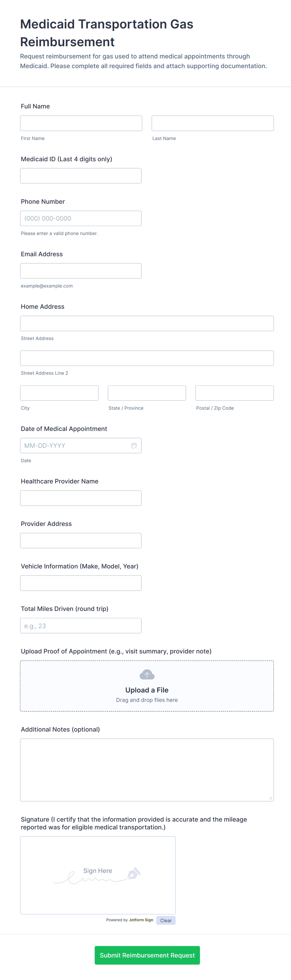Click the cloud upload icon
The image size is (291, 980).
(147, 675)
